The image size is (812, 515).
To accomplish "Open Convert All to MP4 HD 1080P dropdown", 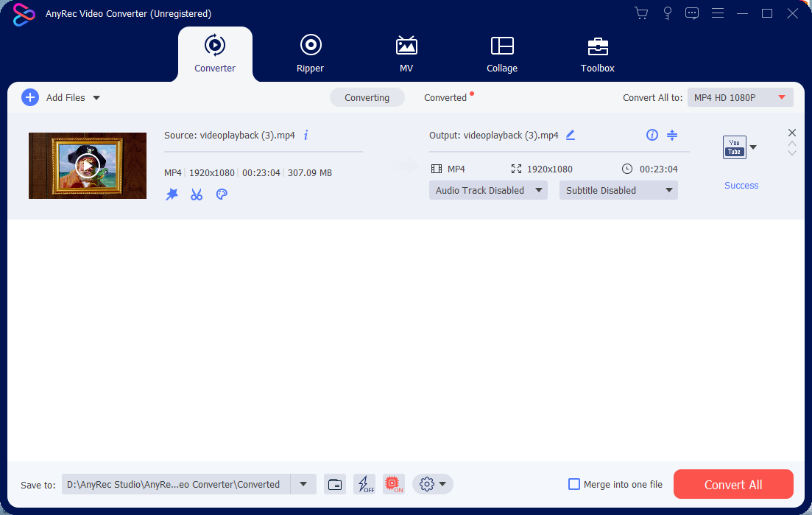I will (x=740, y=97).
